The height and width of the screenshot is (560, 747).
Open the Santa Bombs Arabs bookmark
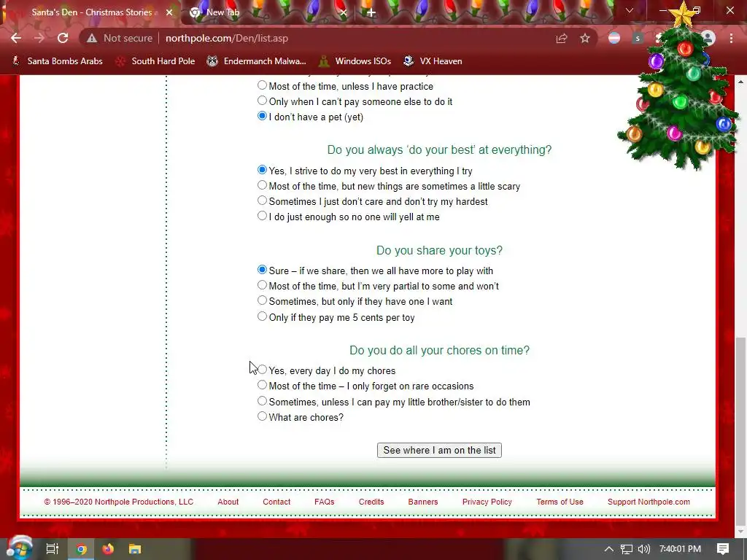click(57, 61)
